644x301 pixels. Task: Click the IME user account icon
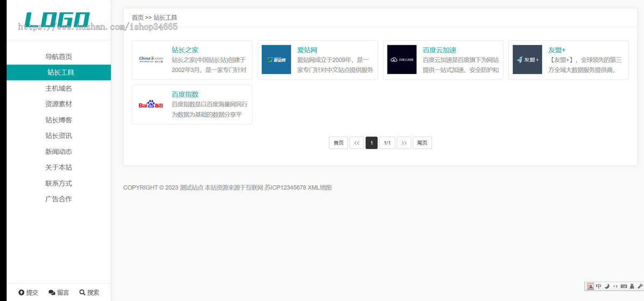[632, 286]
